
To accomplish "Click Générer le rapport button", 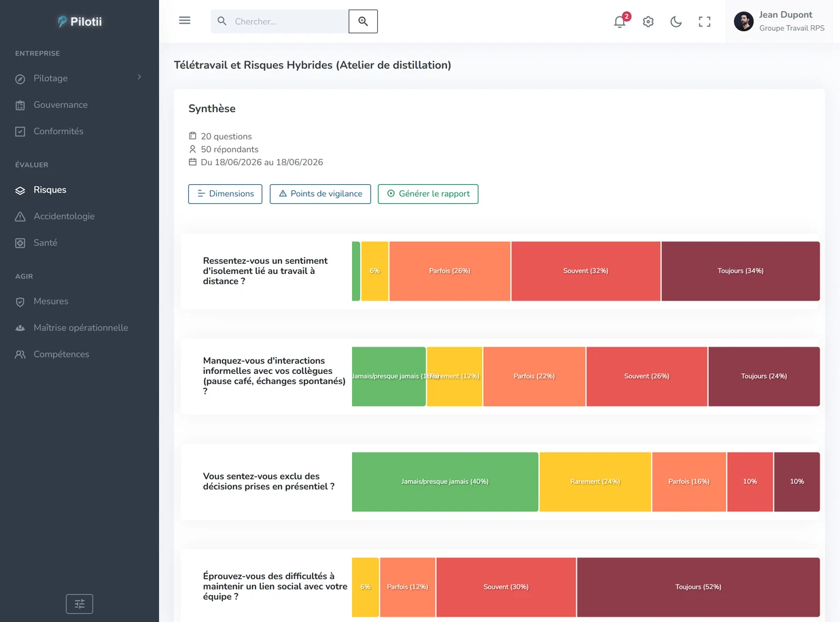I will tap(428, 194).
